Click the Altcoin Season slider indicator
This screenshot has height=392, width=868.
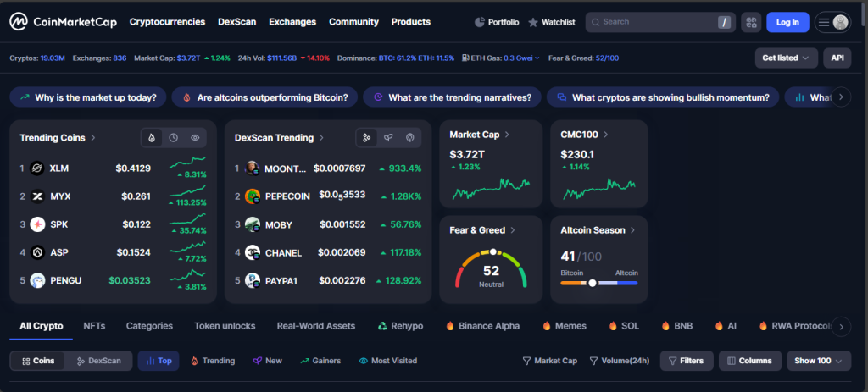593,283
